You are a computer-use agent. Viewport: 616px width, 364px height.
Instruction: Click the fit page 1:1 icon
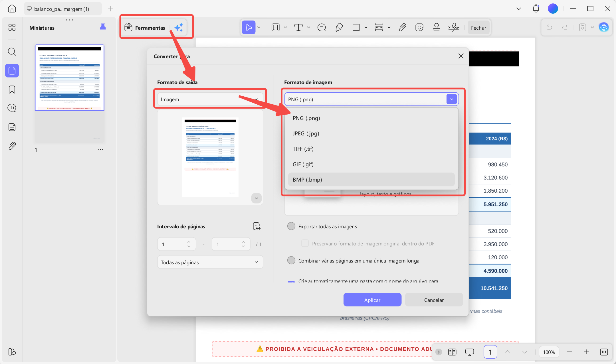click(x=604, y=352)
